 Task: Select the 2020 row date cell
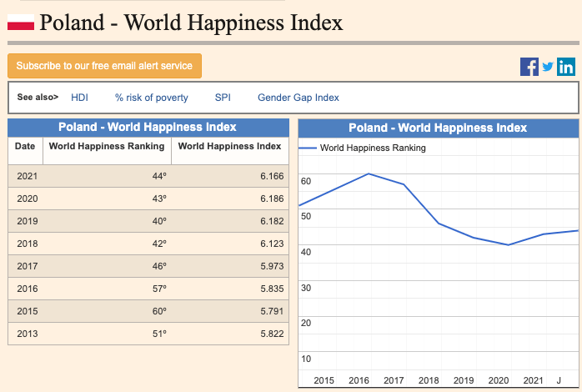[27, 199]
